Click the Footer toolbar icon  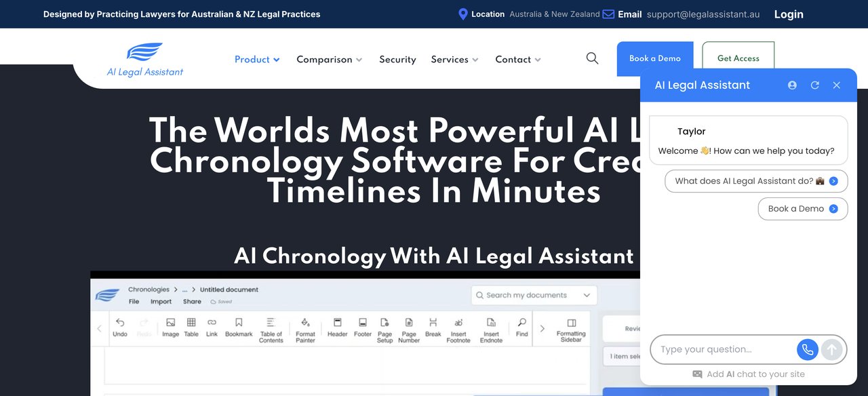(363, 328)
